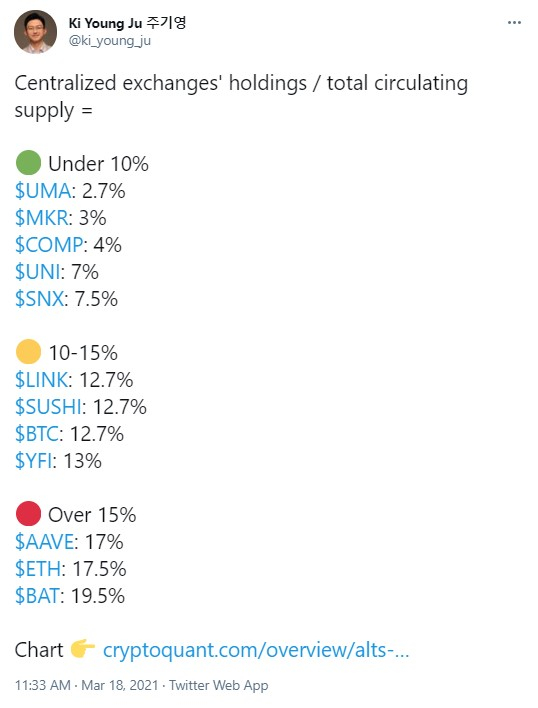Click the pointing hand emoji
Screen dimensions: 538x708
tap(82, 649)
